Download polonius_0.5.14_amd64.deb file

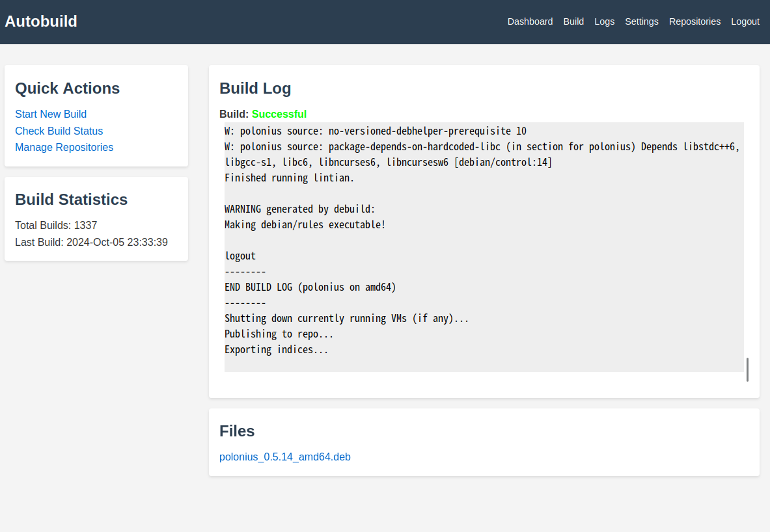(285, 457)
